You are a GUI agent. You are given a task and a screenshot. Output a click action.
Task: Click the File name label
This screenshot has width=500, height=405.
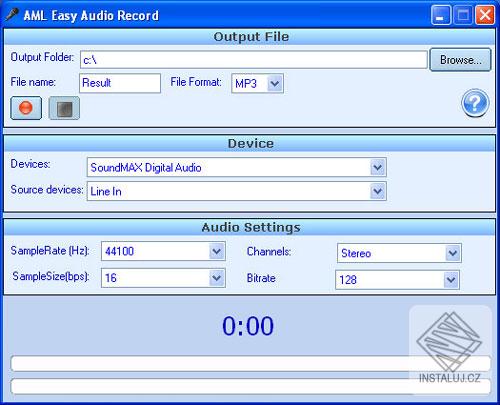pos(33,82)
